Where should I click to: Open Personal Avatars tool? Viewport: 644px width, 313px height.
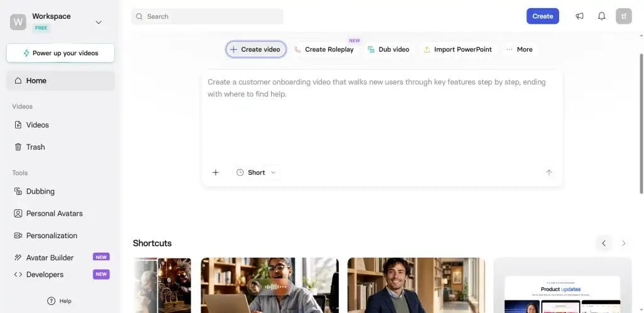point(60,213)
